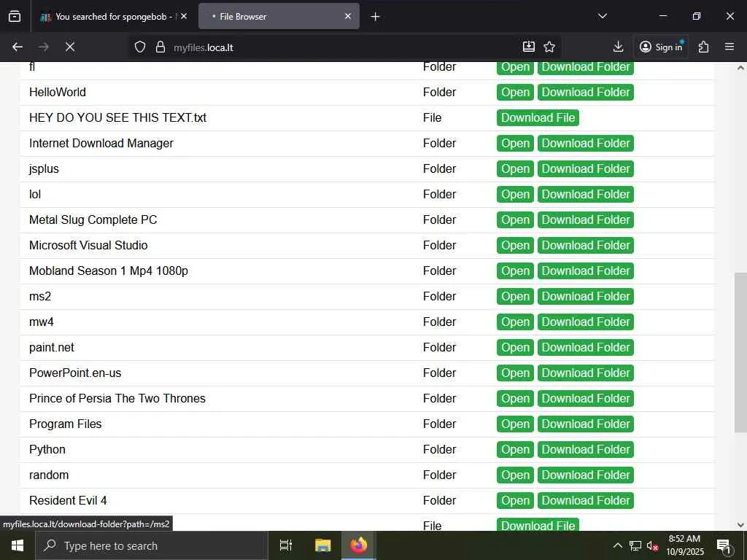Click the "Metal Slug Complete PC" name text
747x560 pixels.
[x=93, y=220]
